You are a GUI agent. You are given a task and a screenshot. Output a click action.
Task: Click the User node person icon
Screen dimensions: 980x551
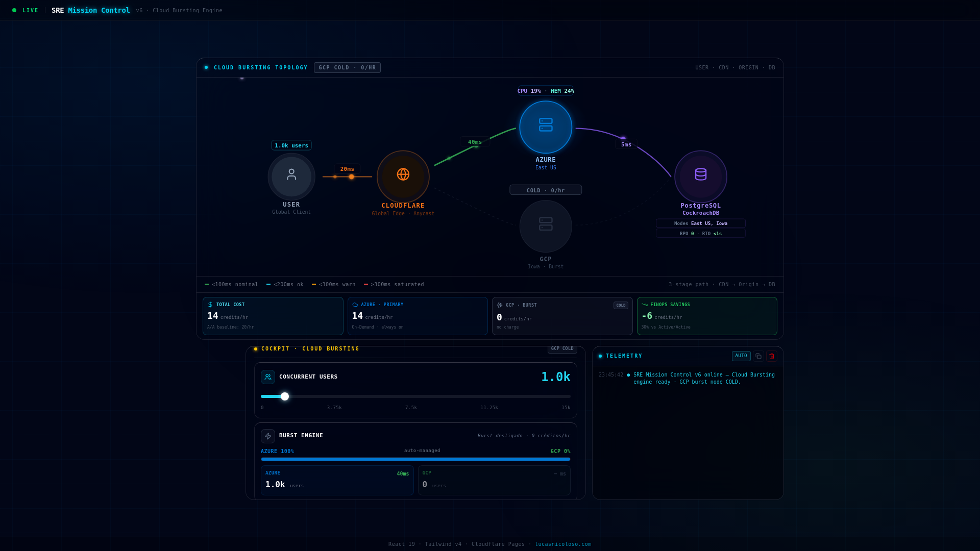click(x=291, y=175)
